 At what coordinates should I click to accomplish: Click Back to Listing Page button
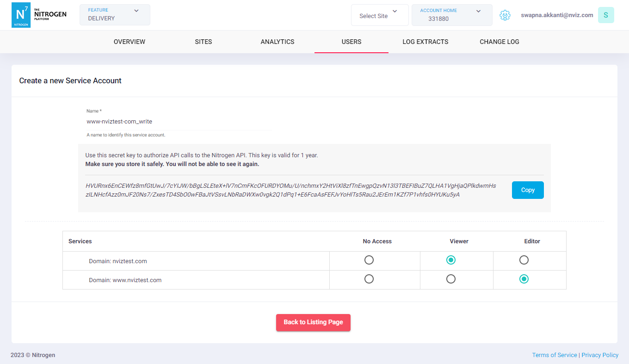tap(313, 322)
